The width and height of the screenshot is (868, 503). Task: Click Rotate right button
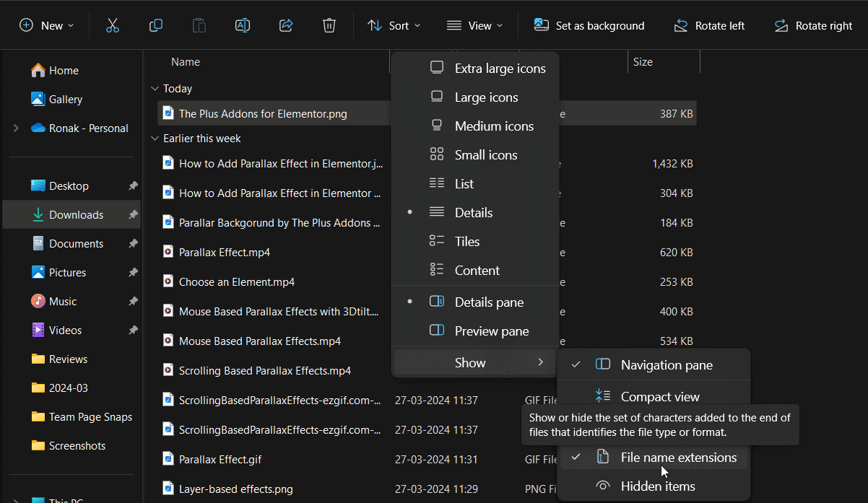(813, 25)
